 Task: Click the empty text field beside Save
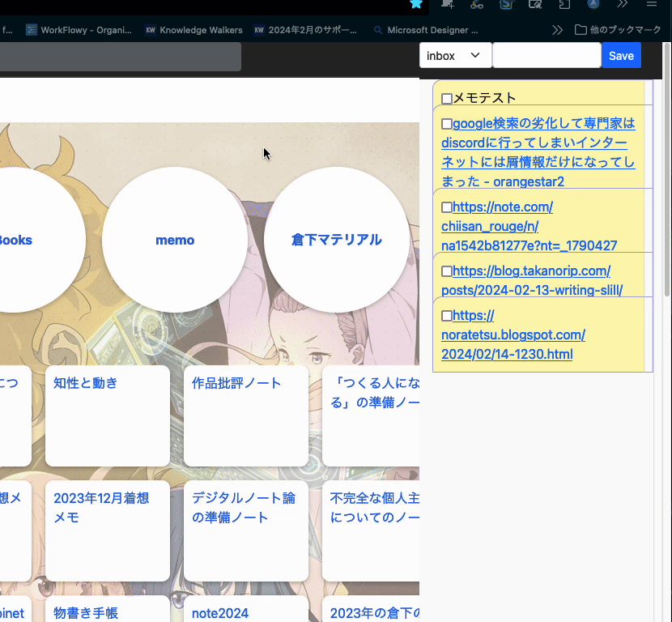(547, 55)
